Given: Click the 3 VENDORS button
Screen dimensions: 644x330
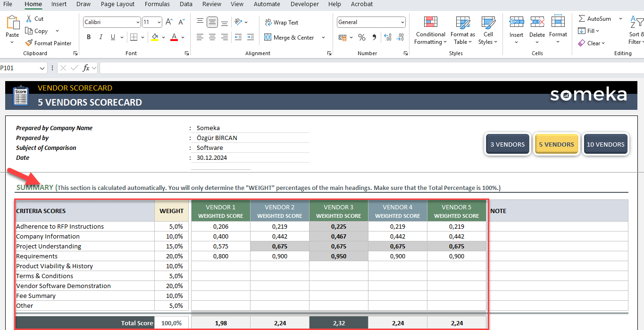Looking at the screenshot, I should (x=507, y=144).
